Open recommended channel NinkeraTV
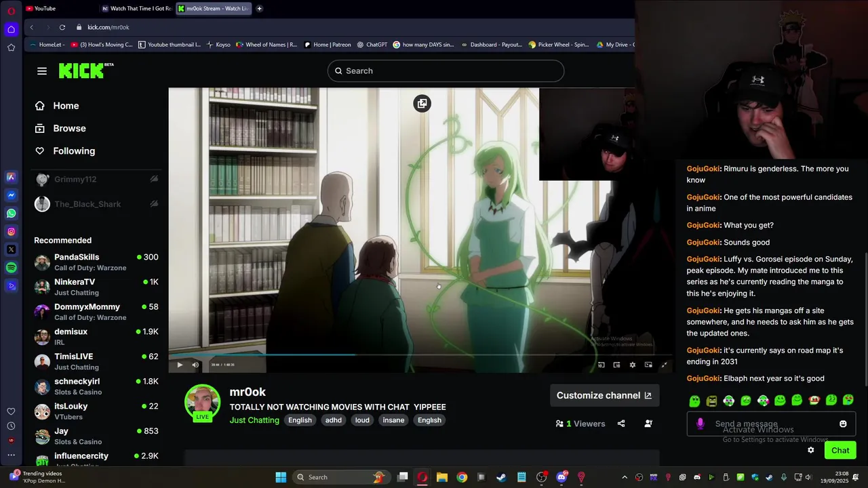 click(96, 287)
